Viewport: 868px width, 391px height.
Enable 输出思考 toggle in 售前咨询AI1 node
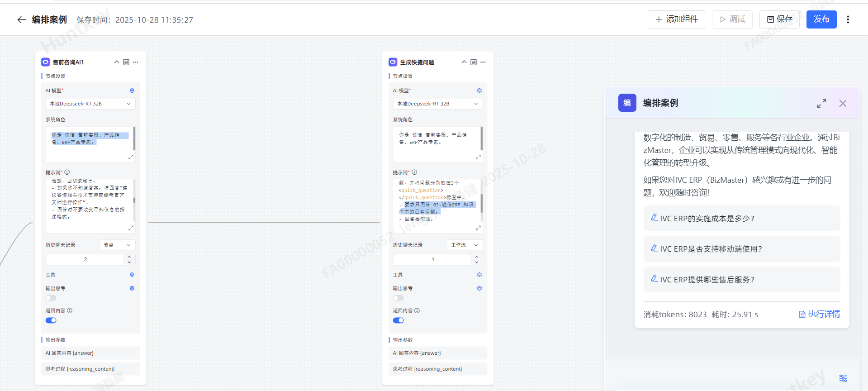pos(51,298)
